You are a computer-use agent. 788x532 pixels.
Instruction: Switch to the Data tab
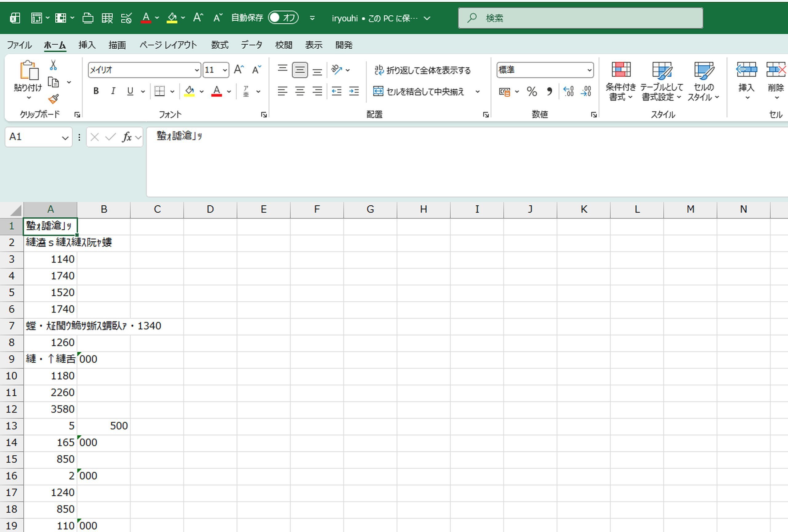coord(251,45)
